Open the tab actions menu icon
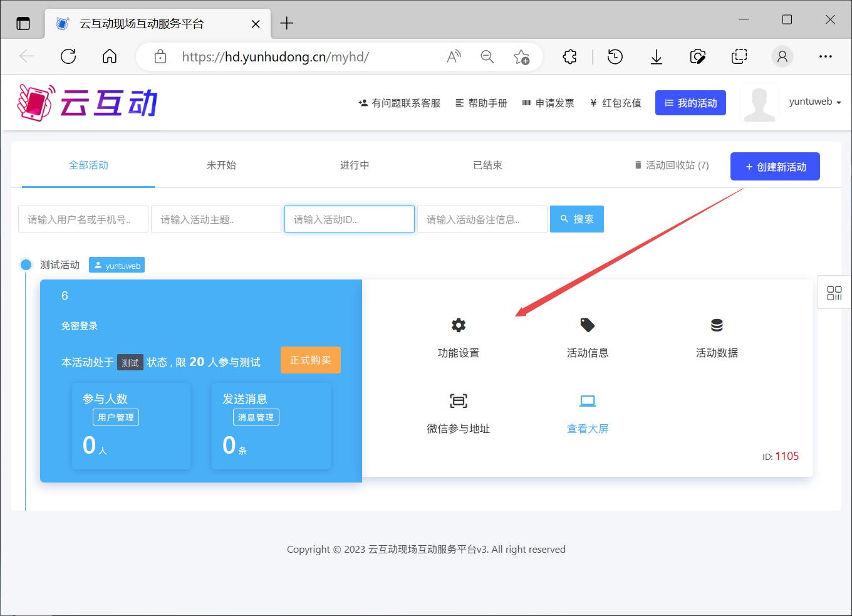 pos(23,24)
